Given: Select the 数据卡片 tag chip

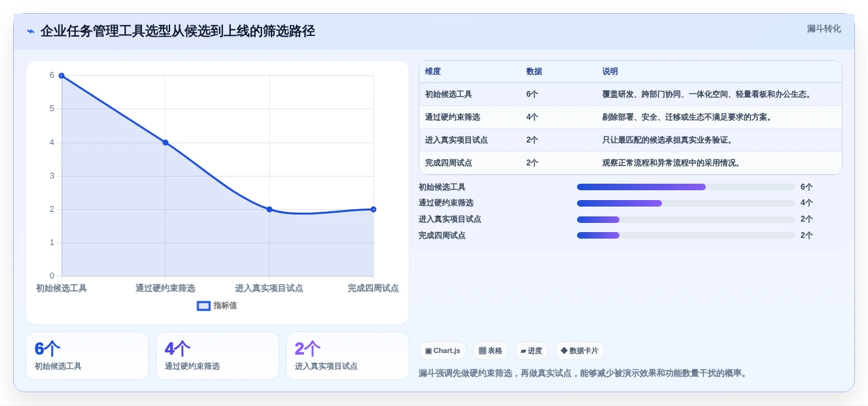Looking at the screenshot, I should (580, 350).
